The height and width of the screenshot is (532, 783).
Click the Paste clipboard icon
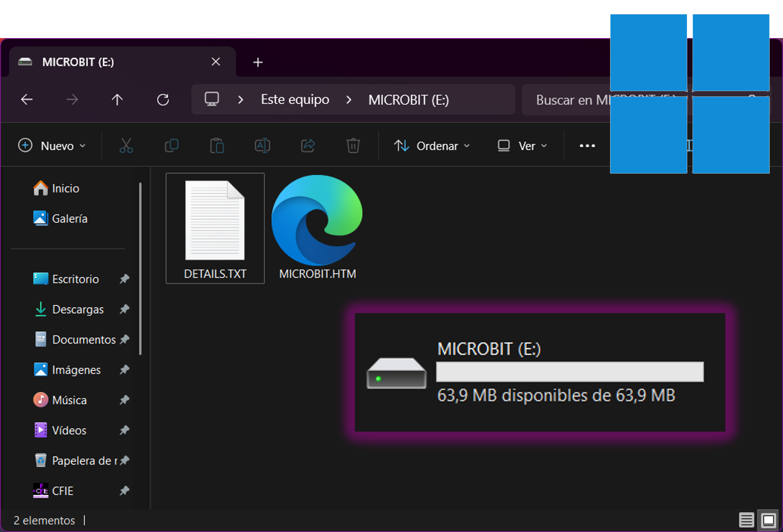click(x=217, y=146)
